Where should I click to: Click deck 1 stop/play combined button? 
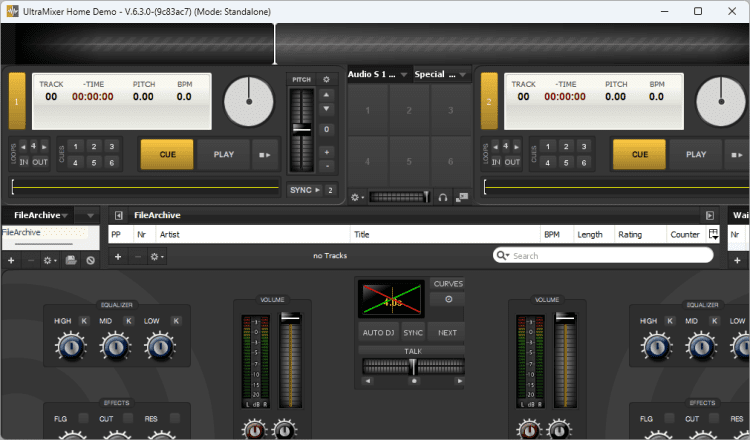tap(265, 154)
